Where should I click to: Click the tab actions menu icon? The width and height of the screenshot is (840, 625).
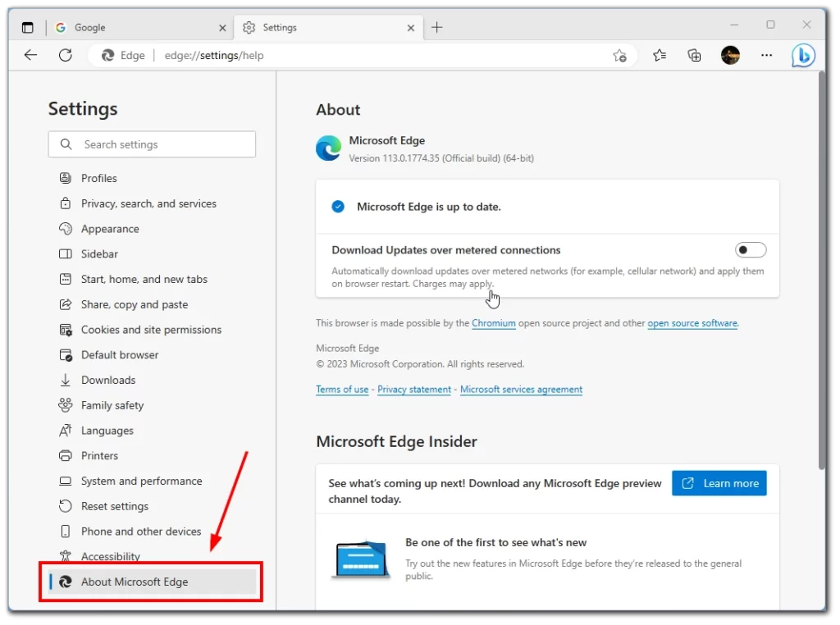(x=27, y=27)
